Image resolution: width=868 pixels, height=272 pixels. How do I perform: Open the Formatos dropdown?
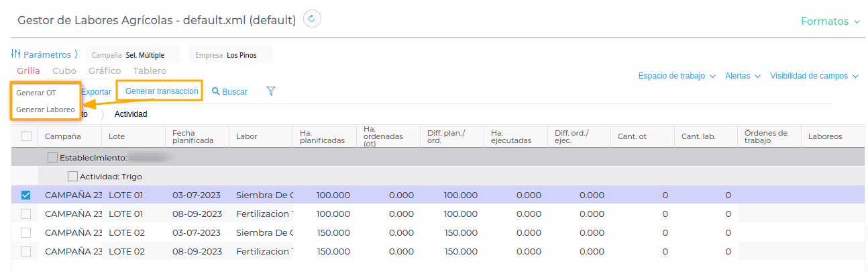click(830, 21)
